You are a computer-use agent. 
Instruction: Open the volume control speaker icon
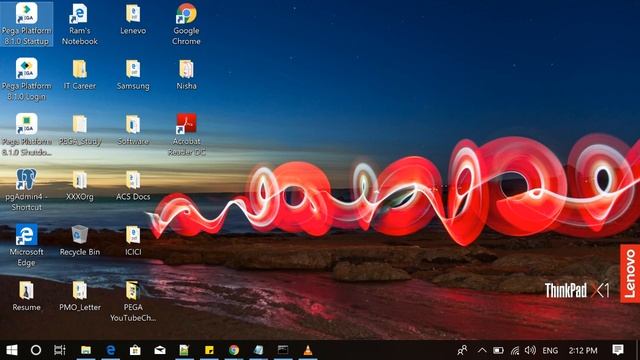pos(530,350)
